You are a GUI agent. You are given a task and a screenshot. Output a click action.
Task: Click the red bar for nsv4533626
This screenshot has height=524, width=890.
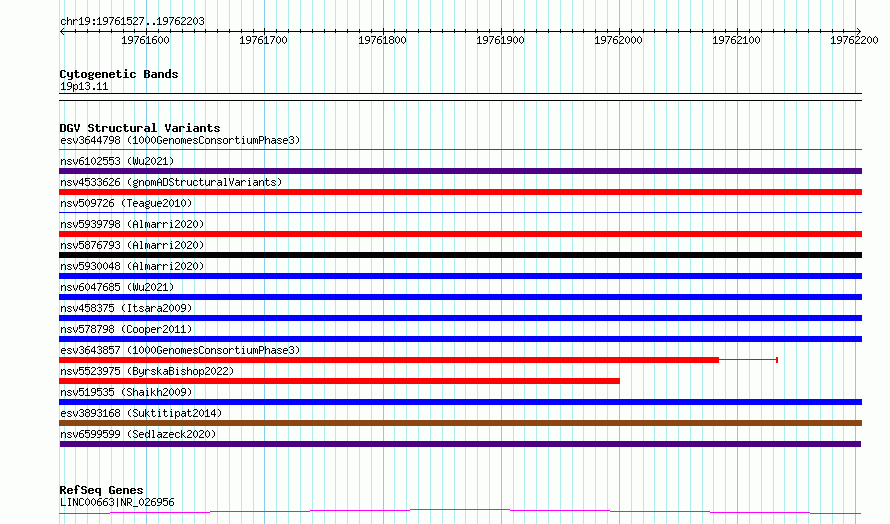(460, 192)
